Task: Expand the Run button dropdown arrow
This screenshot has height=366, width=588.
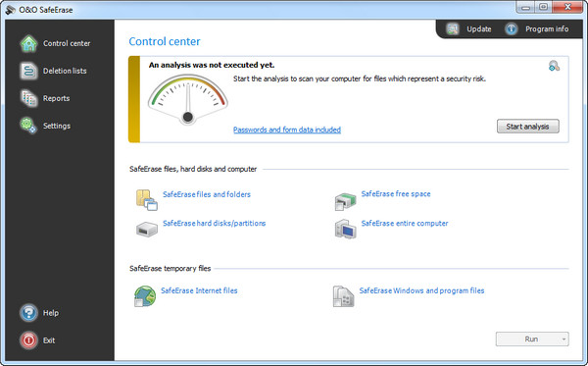Action: [563, 340]
